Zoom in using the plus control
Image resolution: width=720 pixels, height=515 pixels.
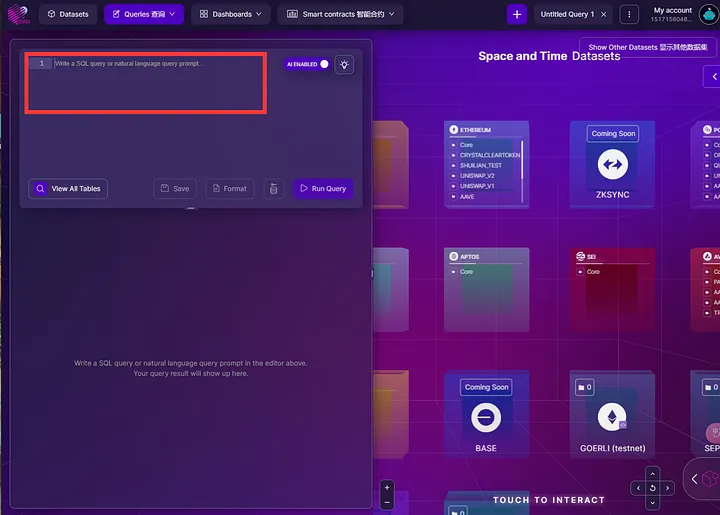387,487
